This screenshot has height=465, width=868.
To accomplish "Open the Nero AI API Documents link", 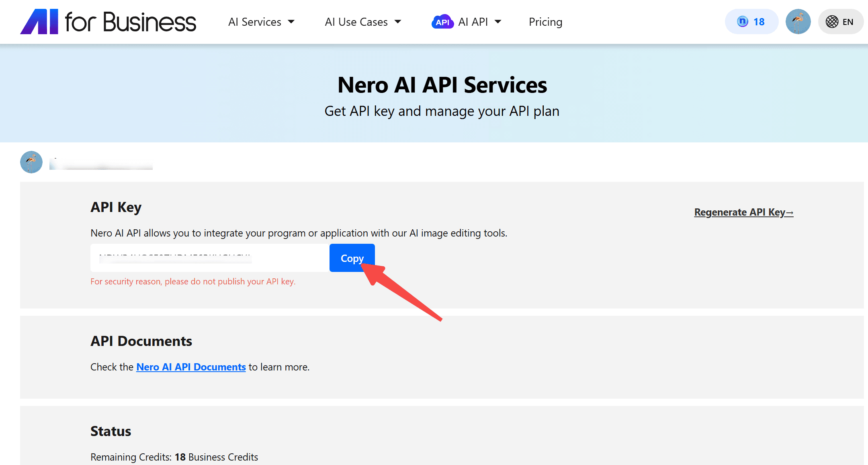I will point(191,367).
